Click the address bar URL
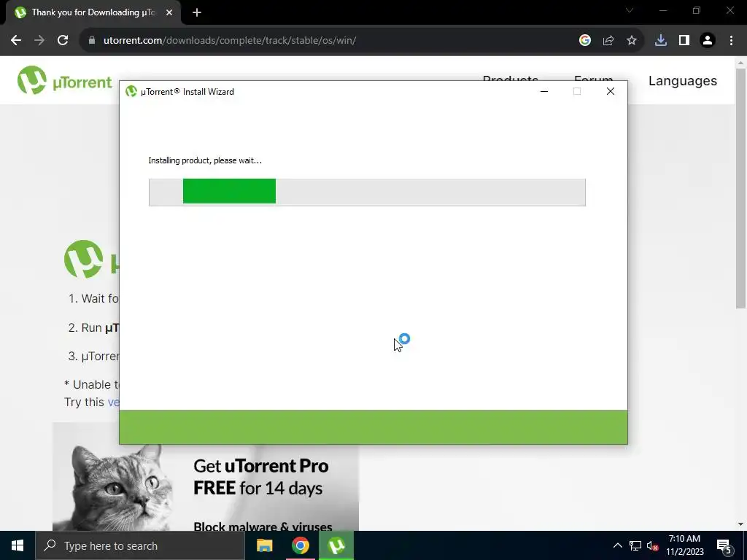The width and height of the screenshot is (747, 560). pos(230,41)
